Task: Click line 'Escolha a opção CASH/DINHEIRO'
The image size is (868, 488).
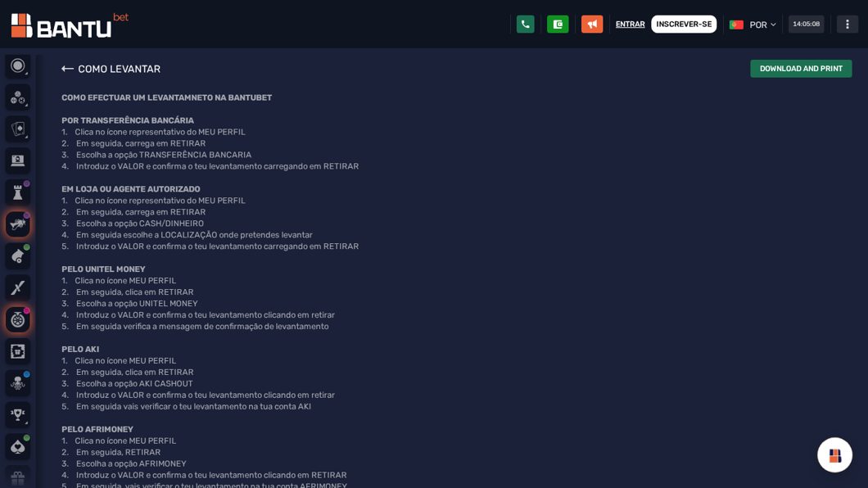Action: (140, 224)
